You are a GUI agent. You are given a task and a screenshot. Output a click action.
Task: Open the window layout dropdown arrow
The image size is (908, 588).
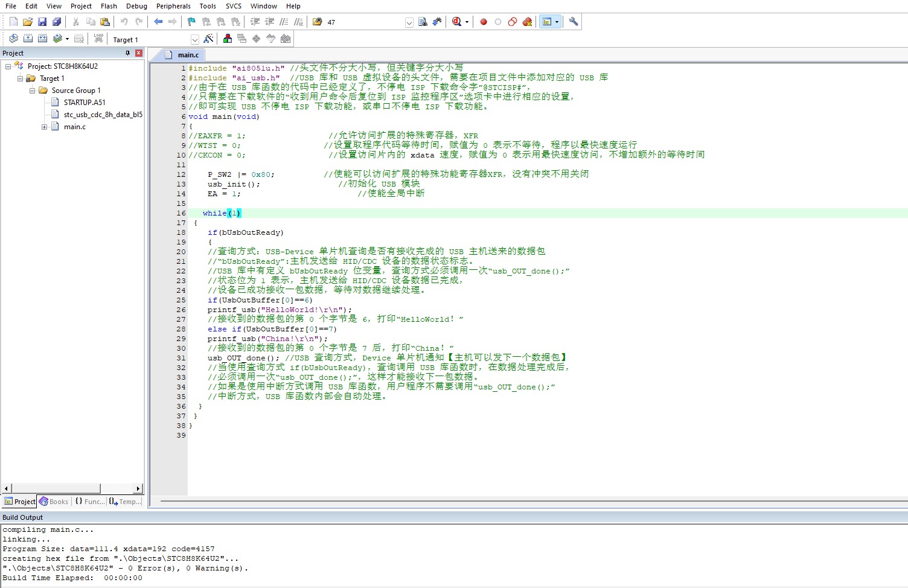(x=557, y=22)
